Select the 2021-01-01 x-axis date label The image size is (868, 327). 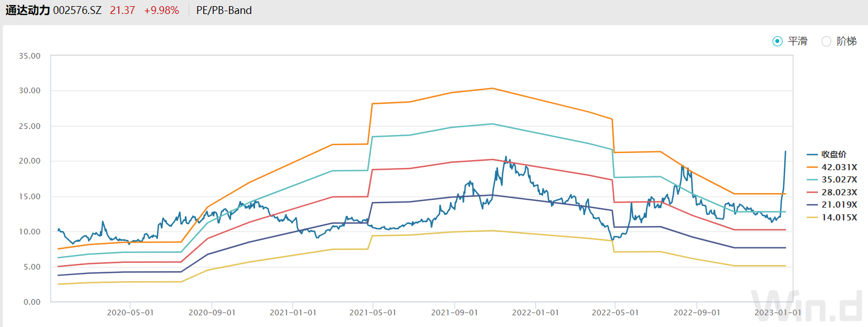tap(292, 312)
